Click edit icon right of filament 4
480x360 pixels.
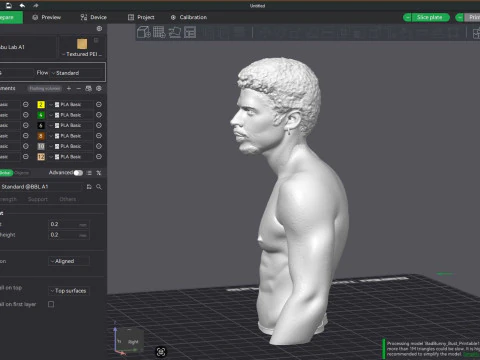point(99,115)
